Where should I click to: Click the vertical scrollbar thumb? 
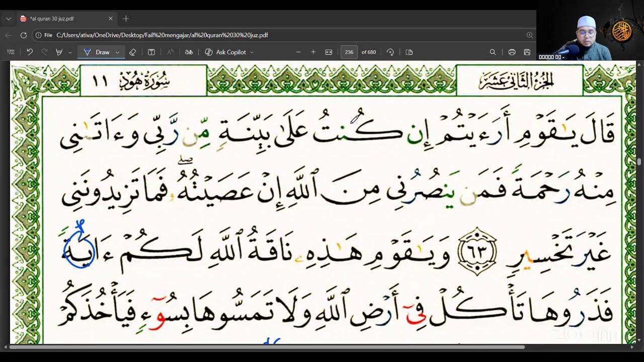639,161
